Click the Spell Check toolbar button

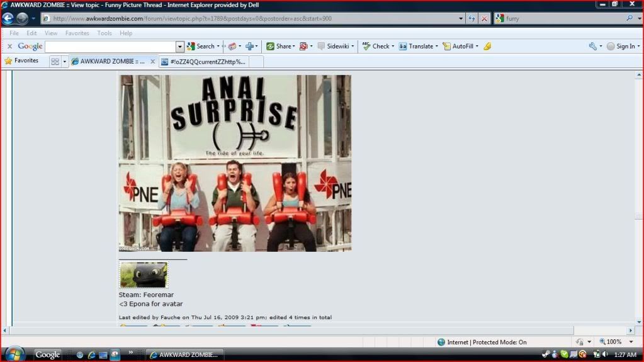(377, 46)
